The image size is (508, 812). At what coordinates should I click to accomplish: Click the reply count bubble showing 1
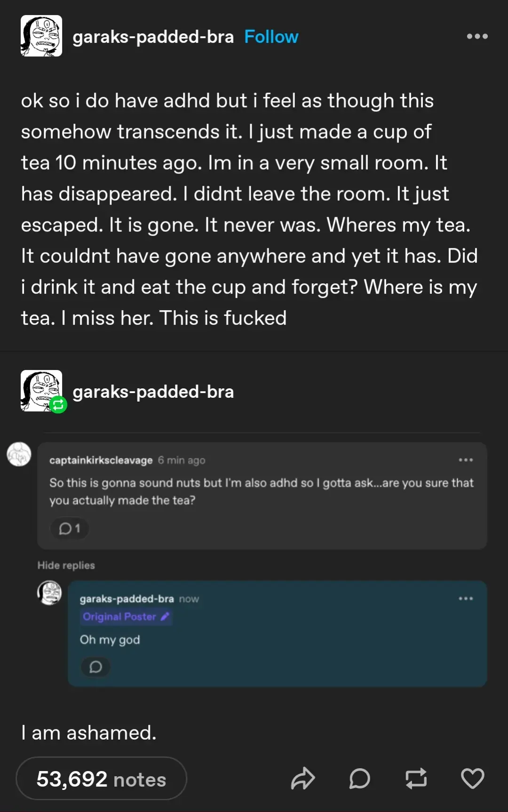coord(70,528)
